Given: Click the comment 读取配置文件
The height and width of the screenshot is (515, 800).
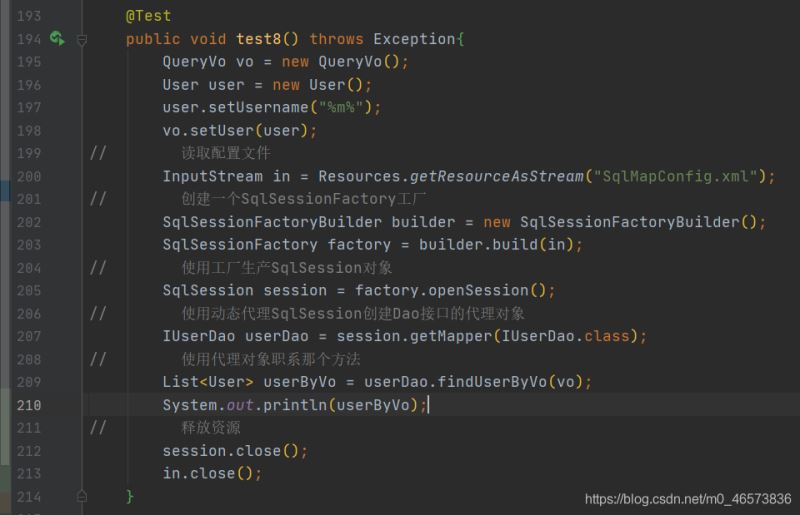Looking at the screenshot, I should coord(226,153).
